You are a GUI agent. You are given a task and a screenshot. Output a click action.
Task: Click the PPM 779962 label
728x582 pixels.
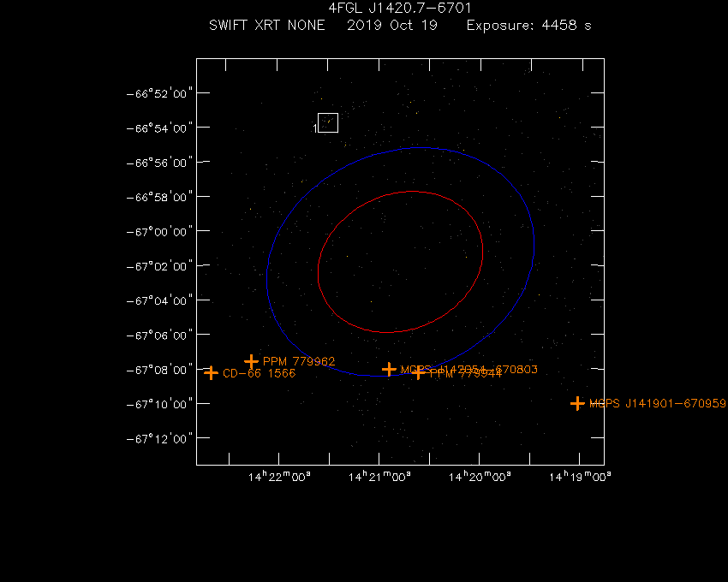click(299, 361)
